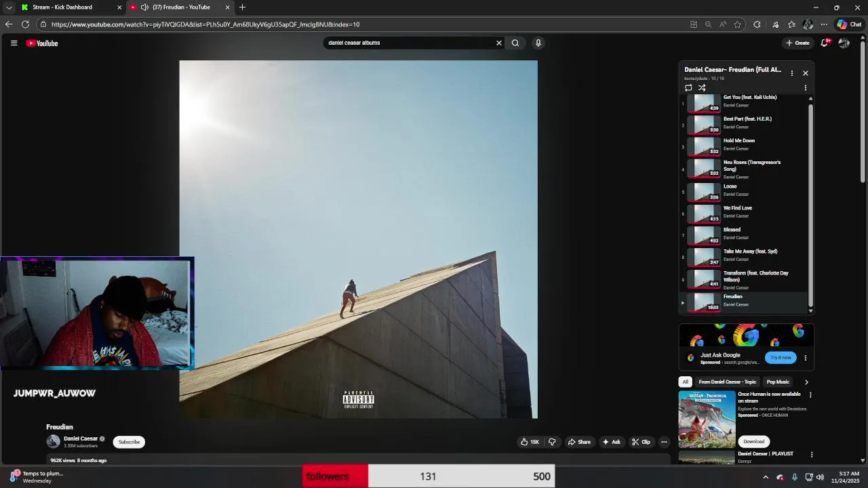The height and width of the screenshot is (488, 868).
Task: Play Hold Me Down from playlist
Action: (744, 146)
